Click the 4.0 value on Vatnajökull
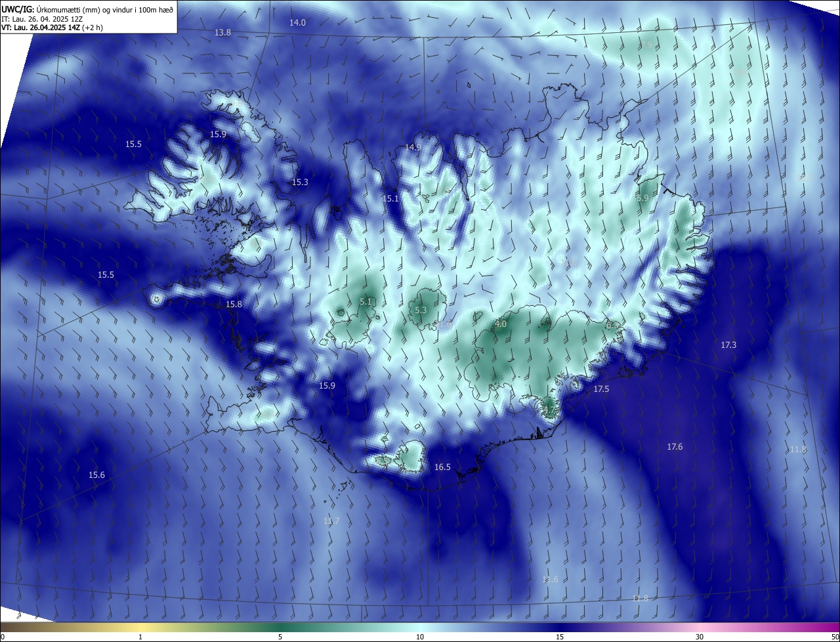 point(501,324)
